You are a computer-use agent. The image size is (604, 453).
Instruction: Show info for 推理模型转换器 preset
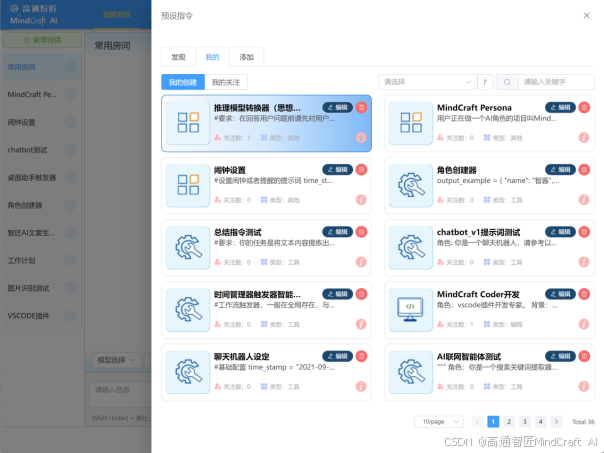pyautogui.click(x=361, y=138)
